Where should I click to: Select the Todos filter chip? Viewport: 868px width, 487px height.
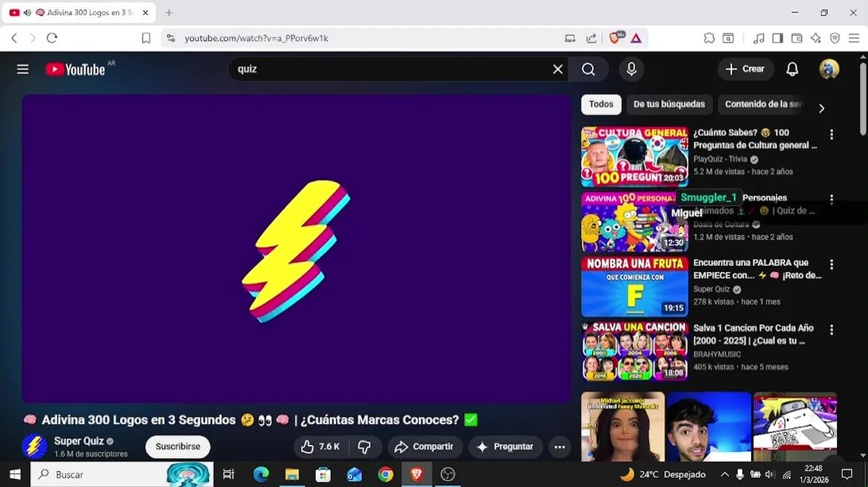tap(601, 104)
